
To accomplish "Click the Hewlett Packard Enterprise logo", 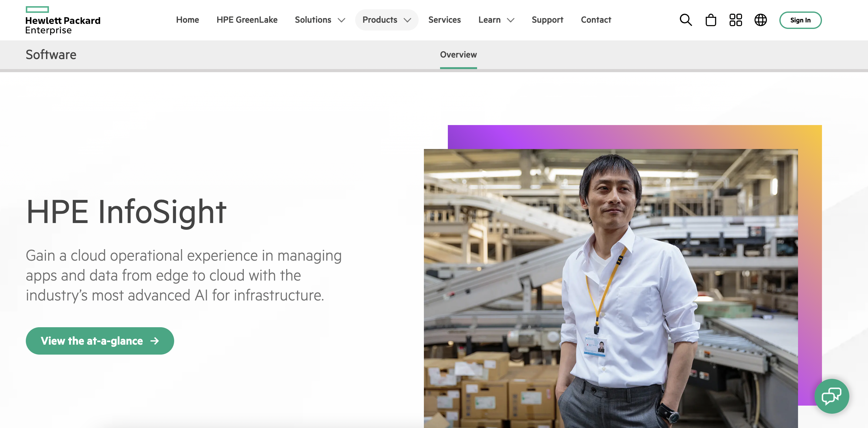I will click(x=63, y=20).
